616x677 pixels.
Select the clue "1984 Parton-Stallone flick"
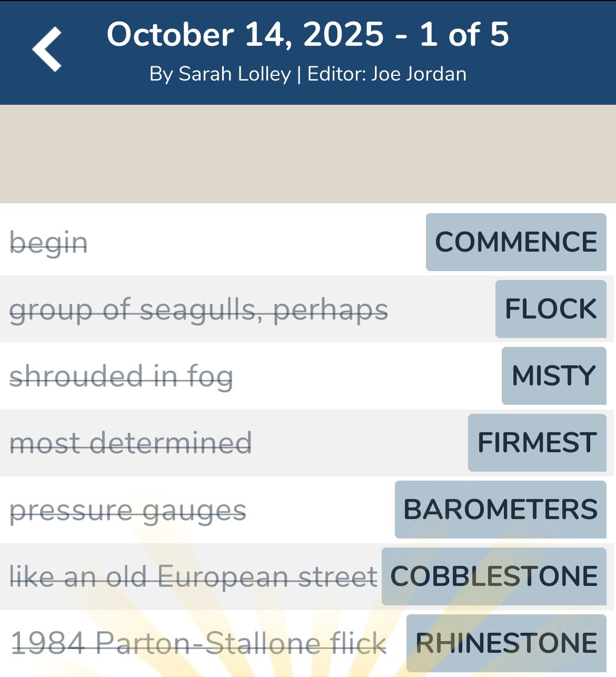(x=198, y=643)
